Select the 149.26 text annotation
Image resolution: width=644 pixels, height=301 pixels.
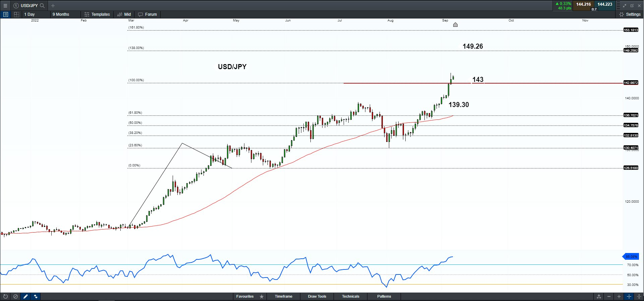[473, 46]
